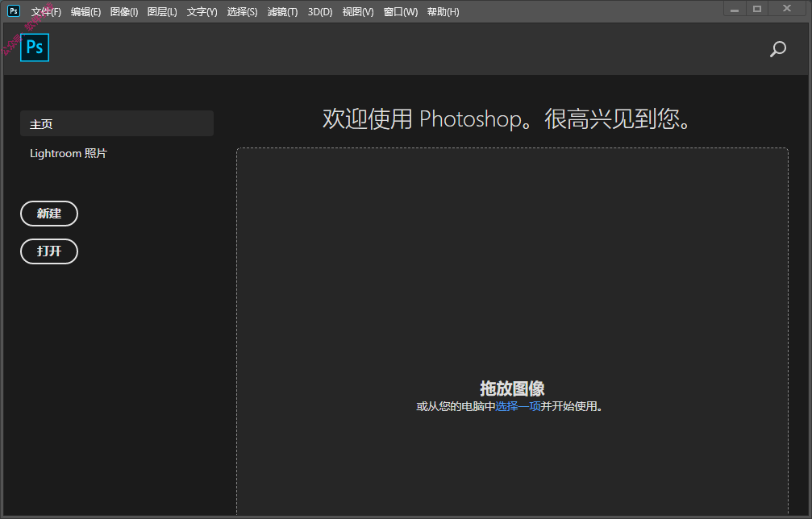Maximize the Photoshop window

click(x=757, y=9)
